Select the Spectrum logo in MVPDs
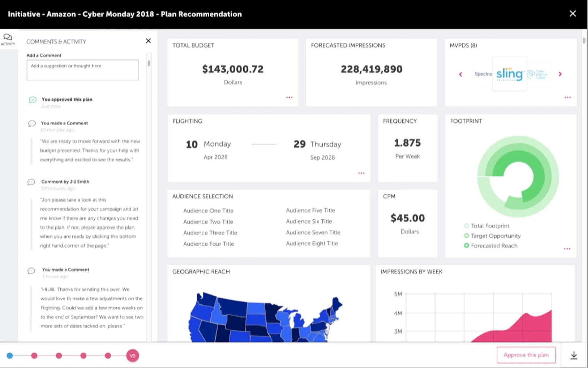The image size is (588, 368). (x=483, y=74)
